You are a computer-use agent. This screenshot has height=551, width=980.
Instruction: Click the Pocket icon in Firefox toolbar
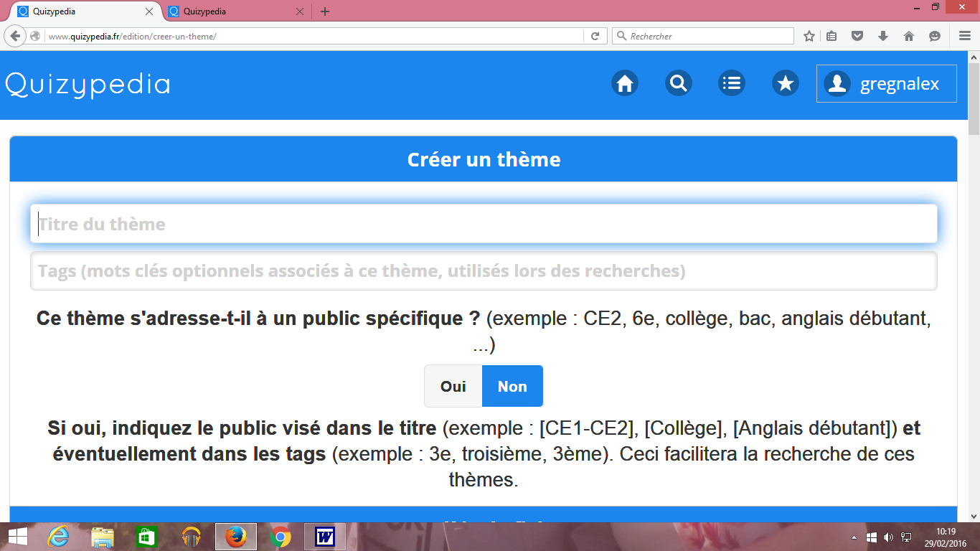857,36
